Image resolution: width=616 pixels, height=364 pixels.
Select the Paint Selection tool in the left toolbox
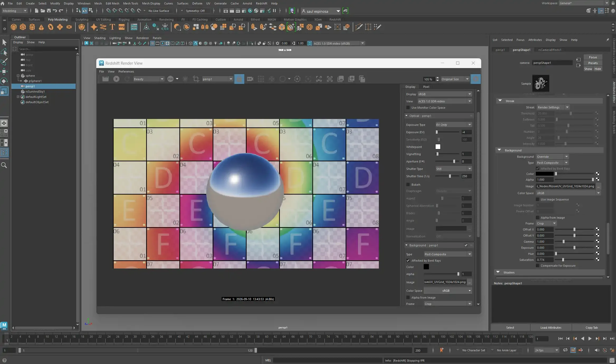pyautogui.click(x=4, y=62)
